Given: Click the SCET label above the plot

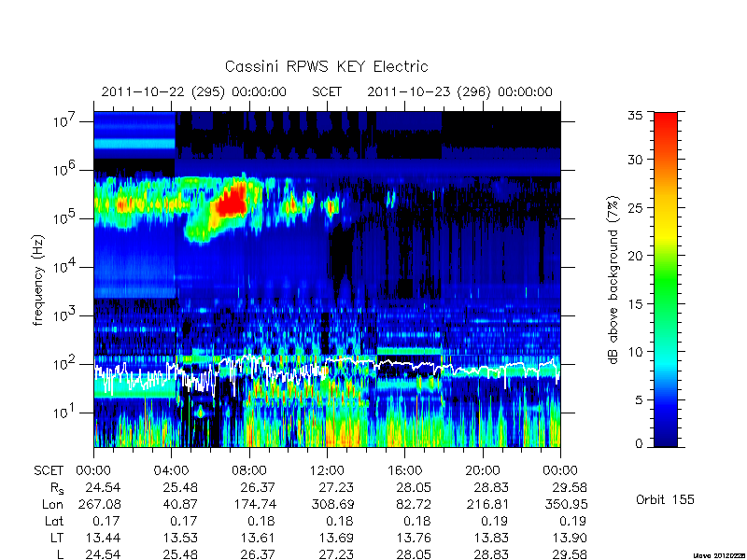Looking at the screenshot, I should [327, 91].
